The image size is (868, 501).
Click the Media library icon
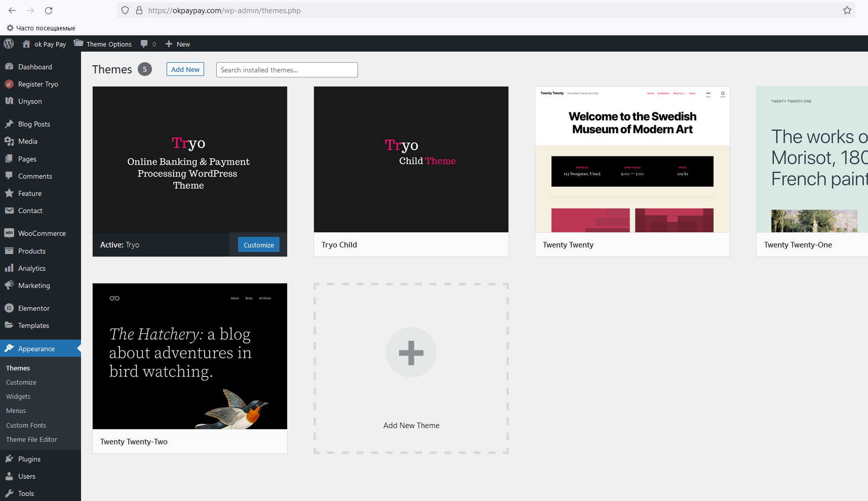tap(9, 141)
